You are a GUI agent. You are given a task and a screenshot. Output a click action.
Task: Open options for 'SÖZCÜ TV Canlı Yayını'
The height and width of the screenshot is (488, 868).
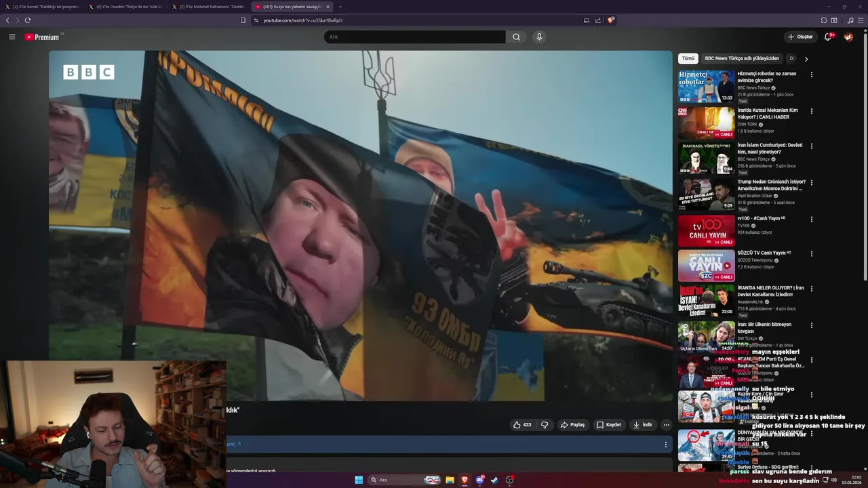(811, 254)
